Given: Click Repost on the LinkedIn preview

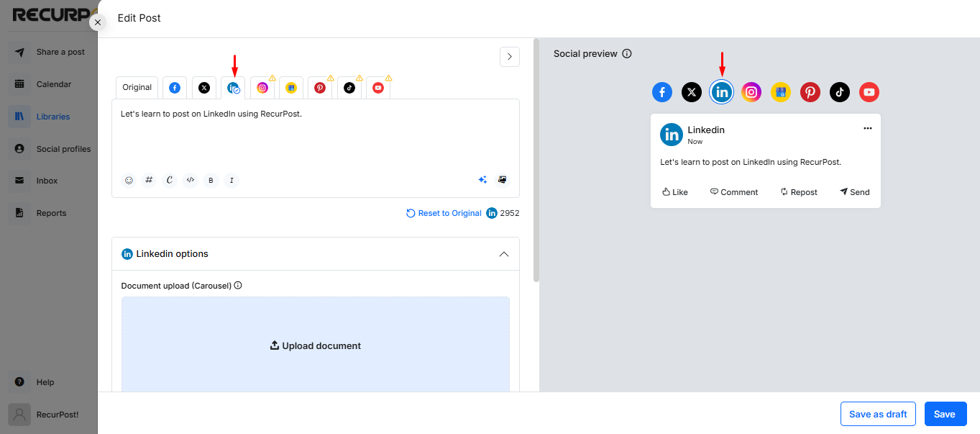Looking at the screenshot, I should [x=799, y=192].
